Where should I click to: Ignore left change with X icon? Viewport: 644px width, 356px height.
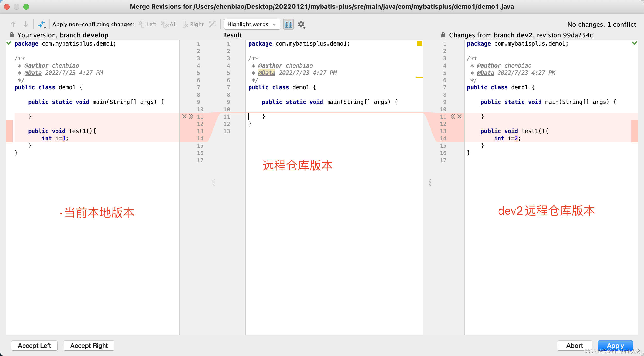click(x=184, y=116)
